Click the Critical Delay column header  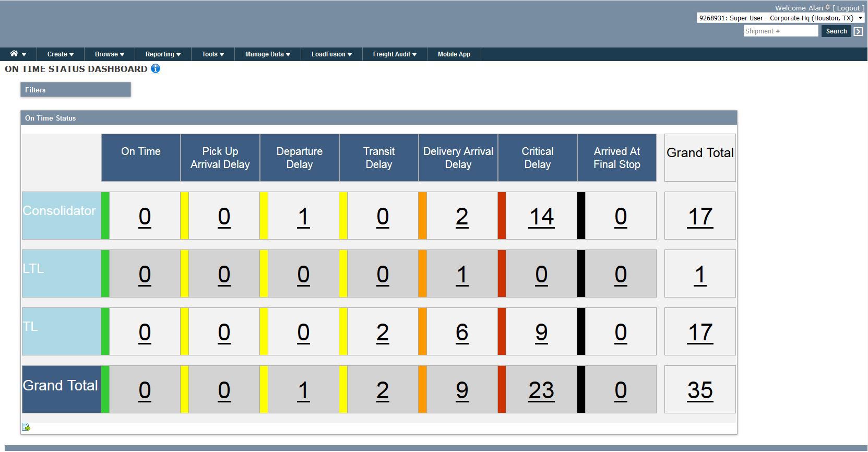pyautogui.click(x=538, y=158)
